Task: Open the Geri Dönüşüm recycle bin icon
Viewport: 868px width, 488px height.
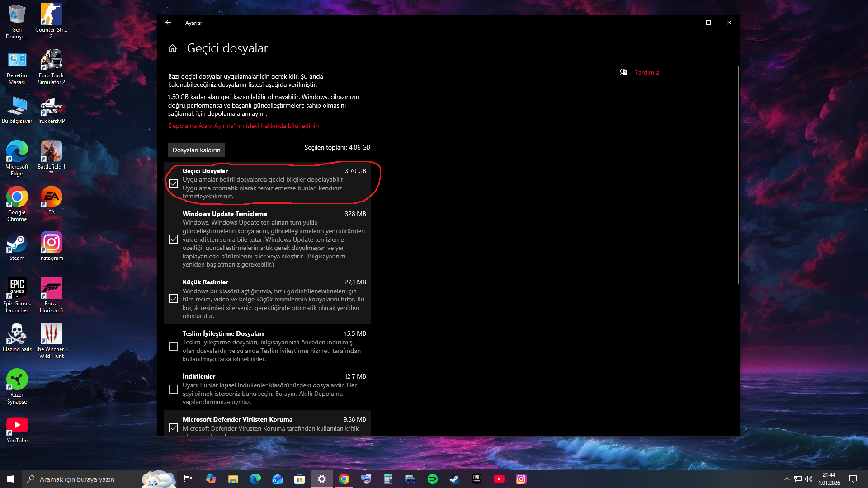Action: tap(17, 21)
